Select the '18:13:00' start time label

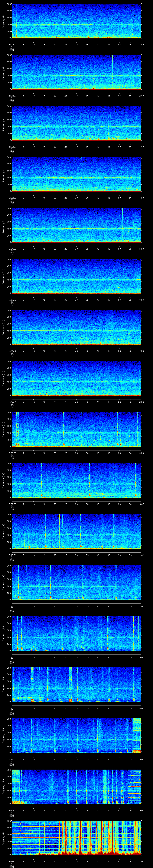pos(12,708)
